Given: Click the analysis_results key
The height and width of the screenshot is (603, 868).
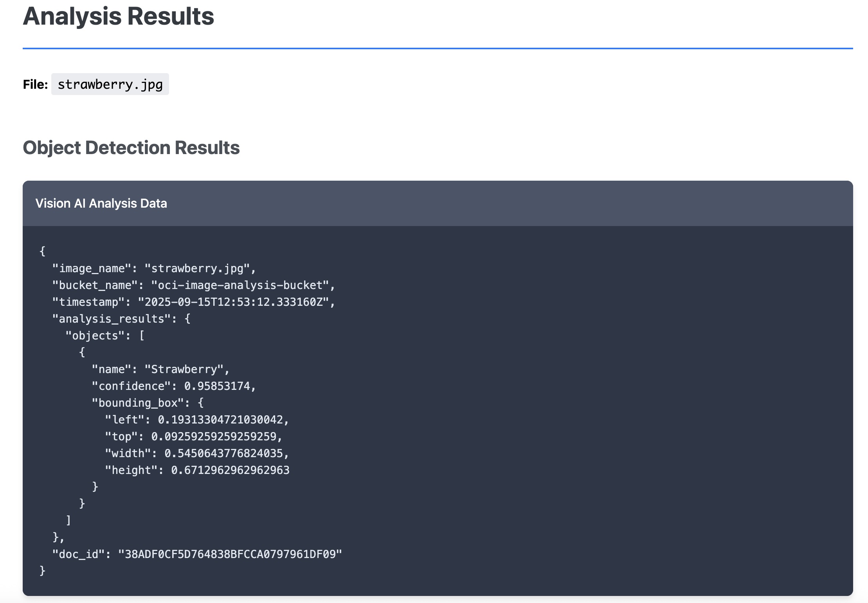Looking at the screenshot, I should click(111, 319).
